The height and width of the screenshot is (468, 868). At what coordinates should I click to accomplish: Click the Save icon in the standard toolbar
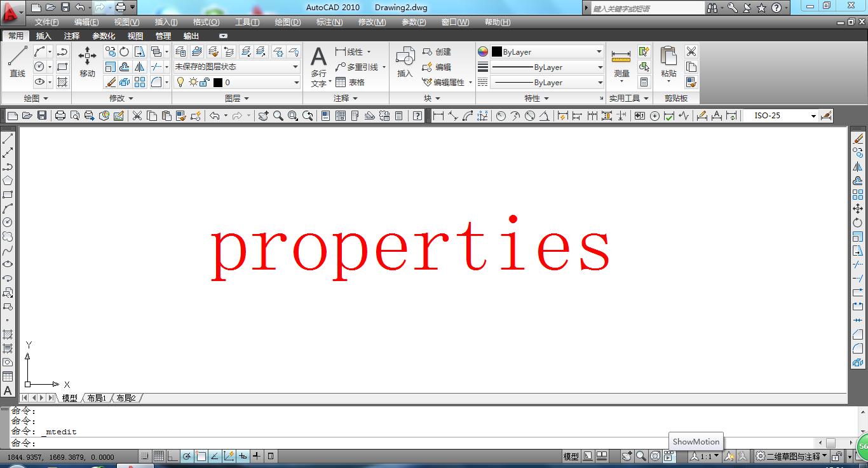pos(42,116)
